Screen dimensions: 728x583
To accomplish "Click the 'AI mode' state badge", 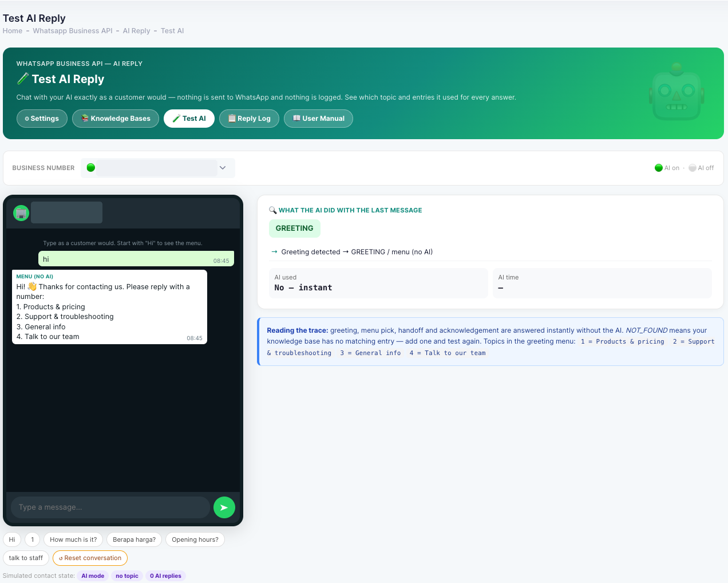I will tap(93, 576).
